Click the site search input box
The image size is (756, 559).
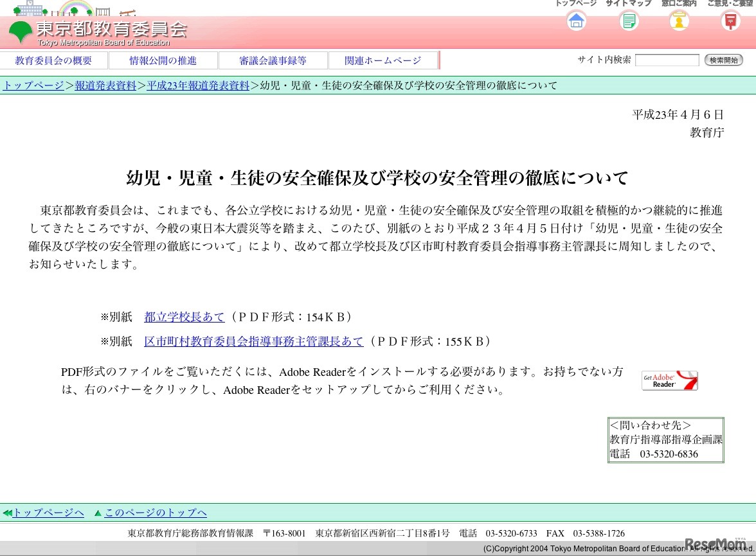click(667, 60)
